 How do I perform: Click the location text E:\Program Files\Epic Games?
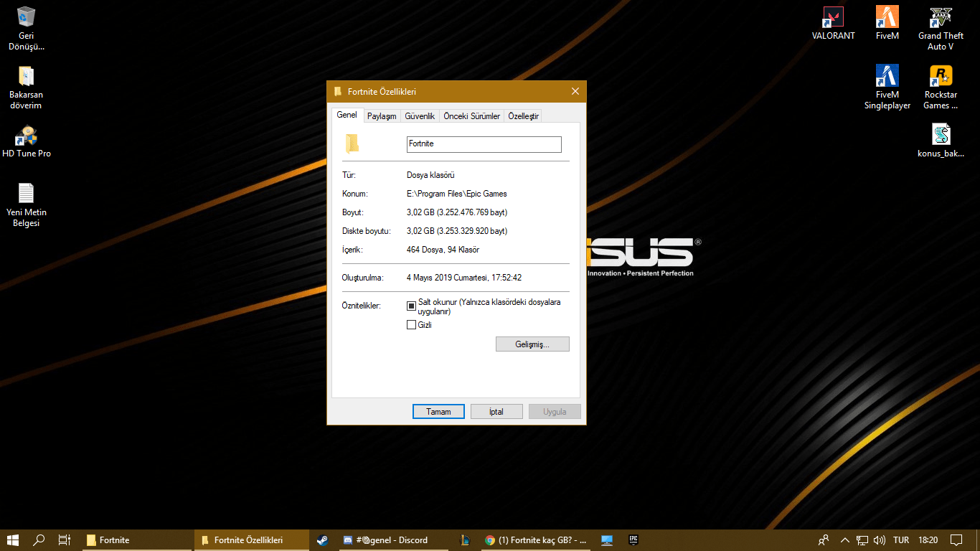click(x=457, y=194)
